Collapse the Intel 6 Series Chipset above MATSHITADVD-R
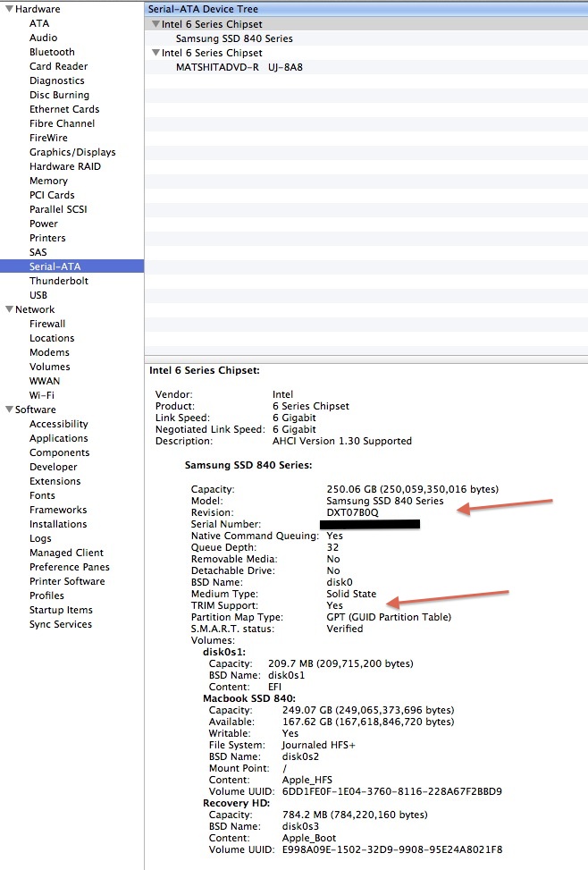588x870 pixels. tap(155, 53)
